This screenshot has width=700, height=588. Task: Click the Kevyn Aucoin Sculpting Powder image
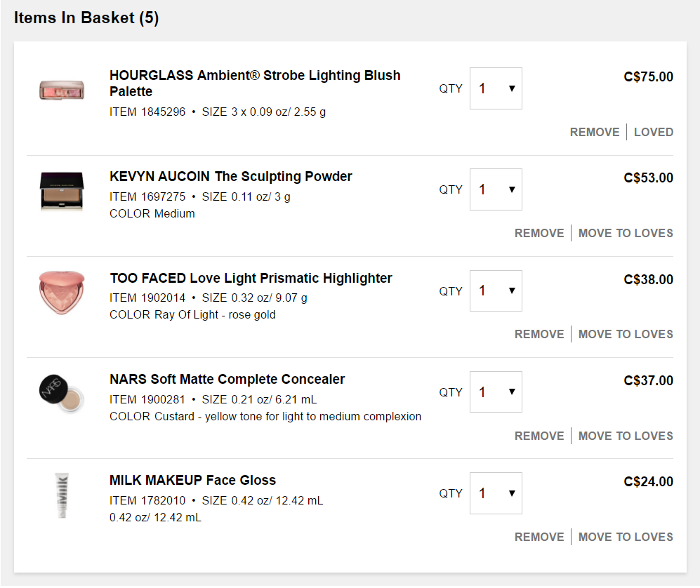click(62, 191)
